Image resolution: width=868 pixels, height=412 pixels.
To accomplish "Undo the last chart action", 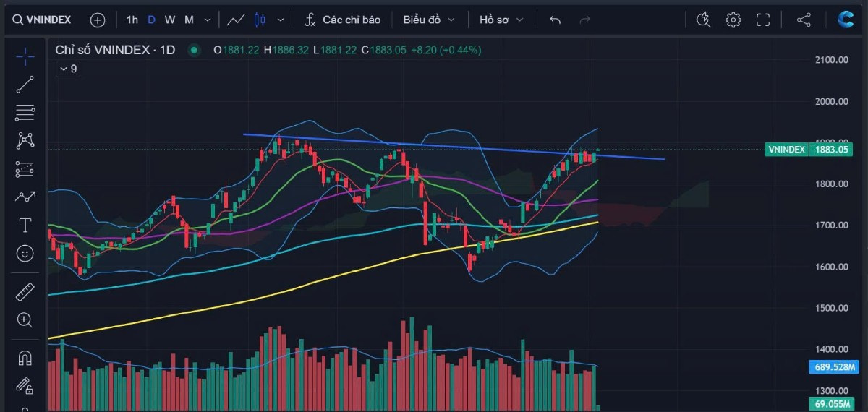I will (x=555, y=20).
